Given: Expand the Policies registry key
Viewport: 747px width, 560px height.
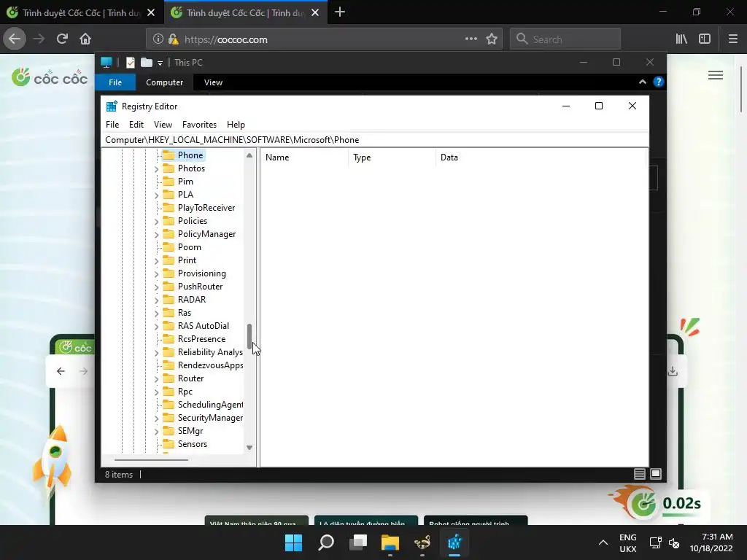Looking at the screenshot, I should click(156, 221).
